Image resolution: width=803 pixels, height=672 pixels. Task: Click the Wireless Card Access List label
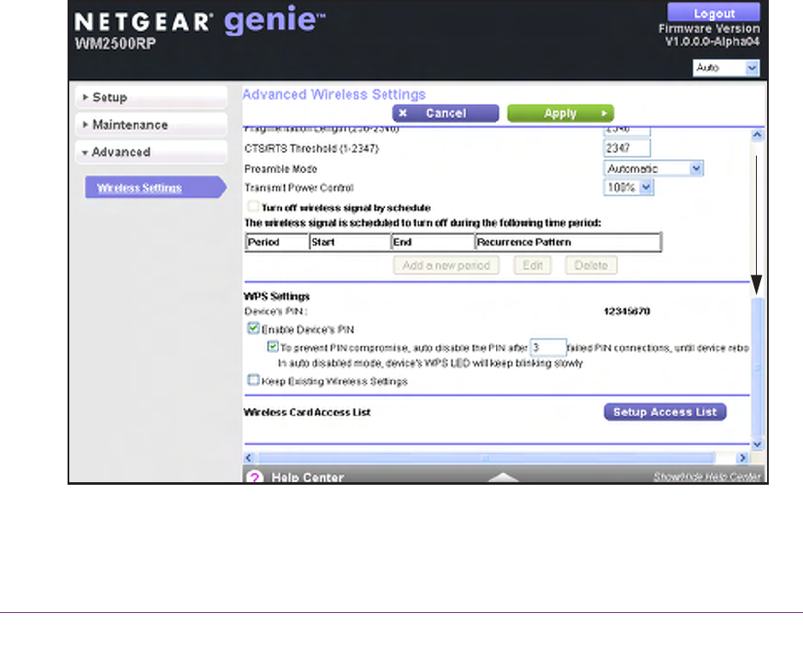[x=307, y=412]
